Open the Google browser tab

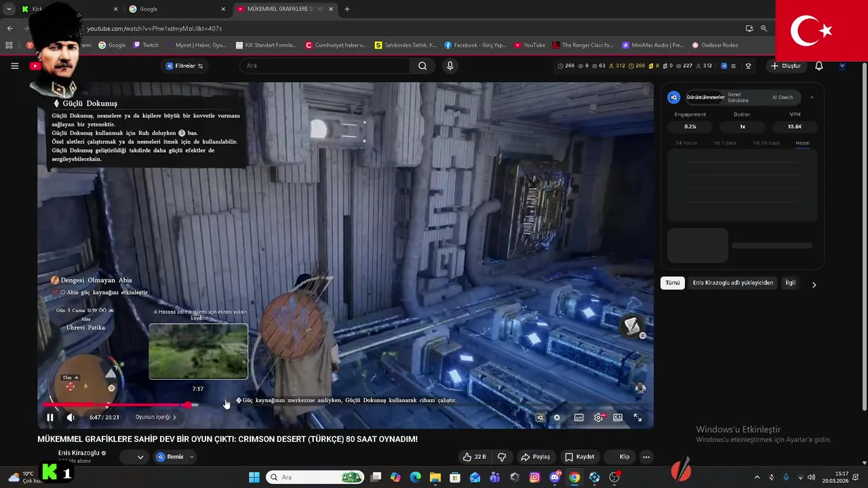(176, 9)
